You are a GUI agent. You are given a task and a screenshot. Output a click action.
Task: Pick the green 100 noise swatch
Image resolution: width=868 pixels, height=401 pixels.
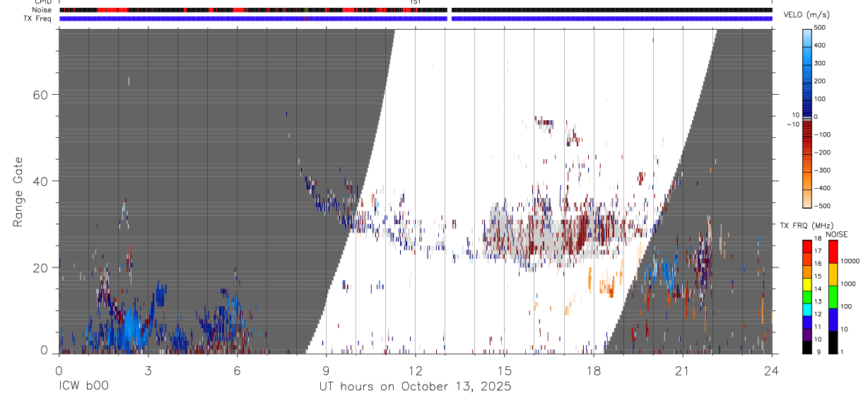(x=833, y=297)
